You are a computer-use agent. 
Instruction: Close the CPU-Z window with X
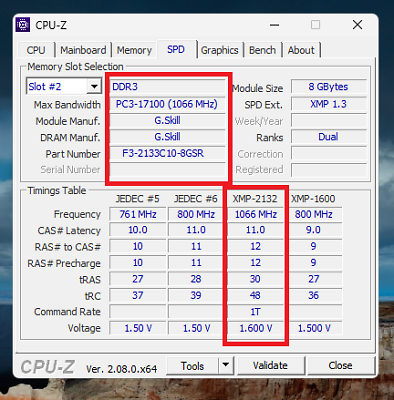[x=357, y=25]
